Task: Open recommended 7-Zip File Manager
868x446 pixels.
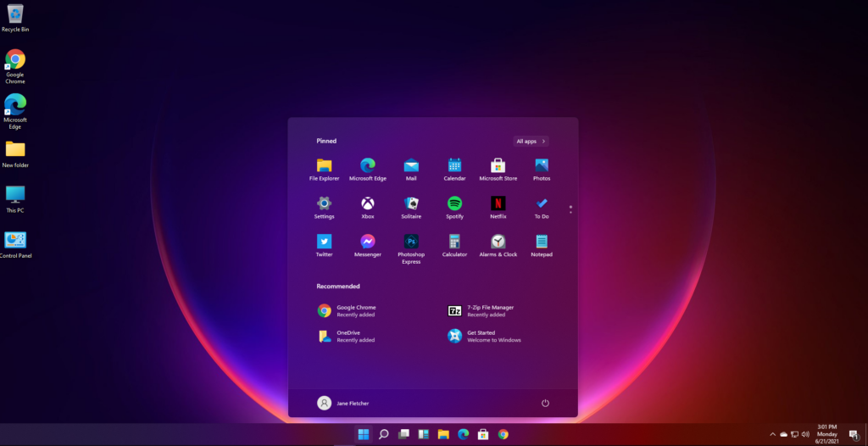Action: click(x=481, y=311)
